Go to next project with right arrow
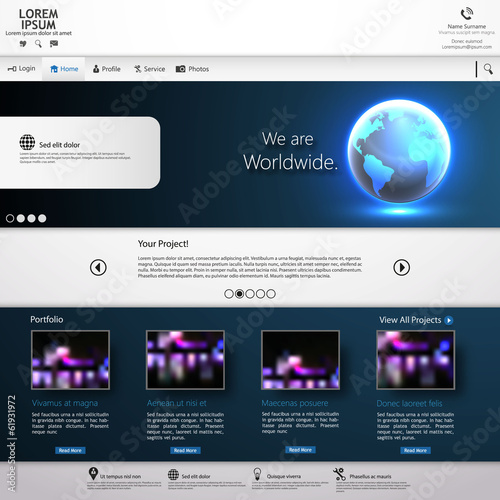This screenshot has width=500, height=500. pos(401,267)
